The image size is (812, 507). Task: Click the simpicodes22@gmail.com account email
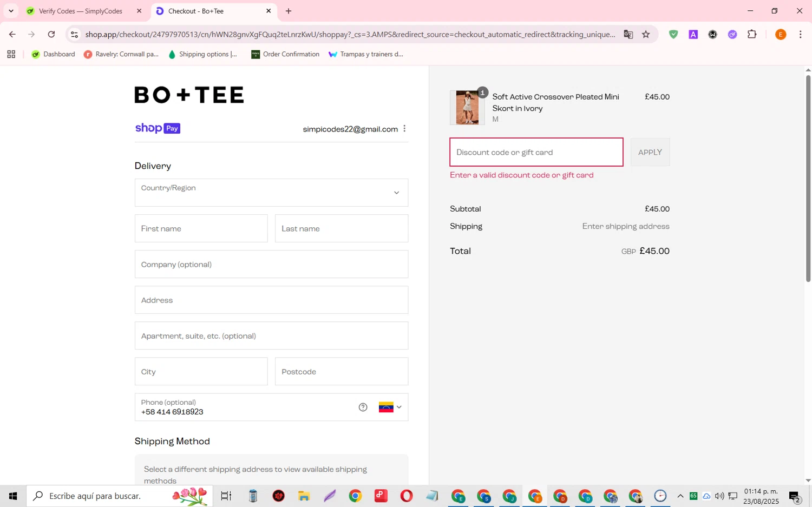[x=350, y=129]
